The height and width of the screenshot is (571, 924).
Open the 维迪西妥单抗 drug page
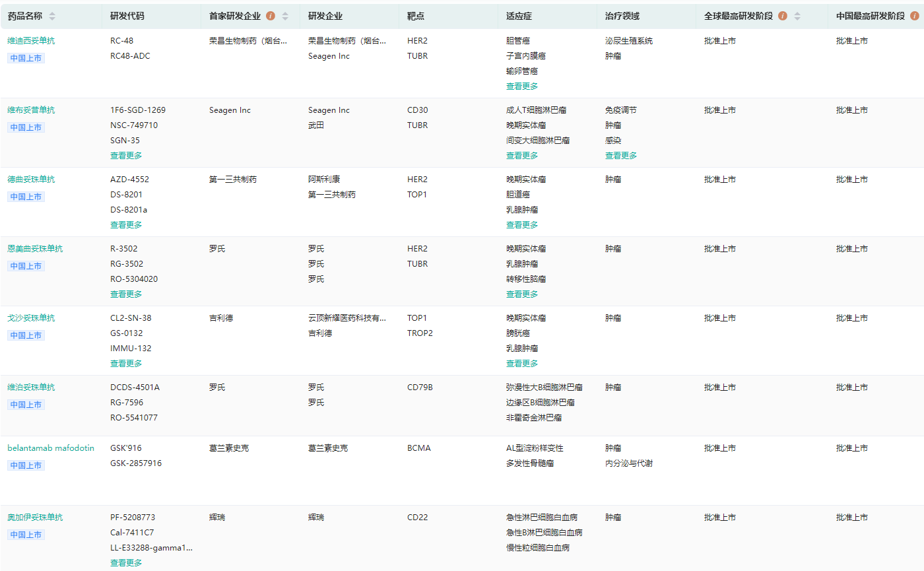coord(31,41)
